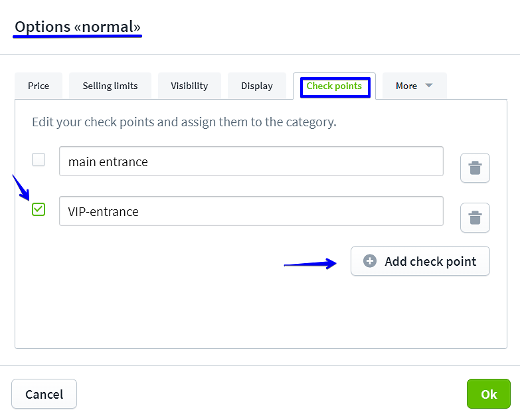Click the plus icon on Add check point
The width and height of the screenshot is (520, 420).
tap(370, 261)
